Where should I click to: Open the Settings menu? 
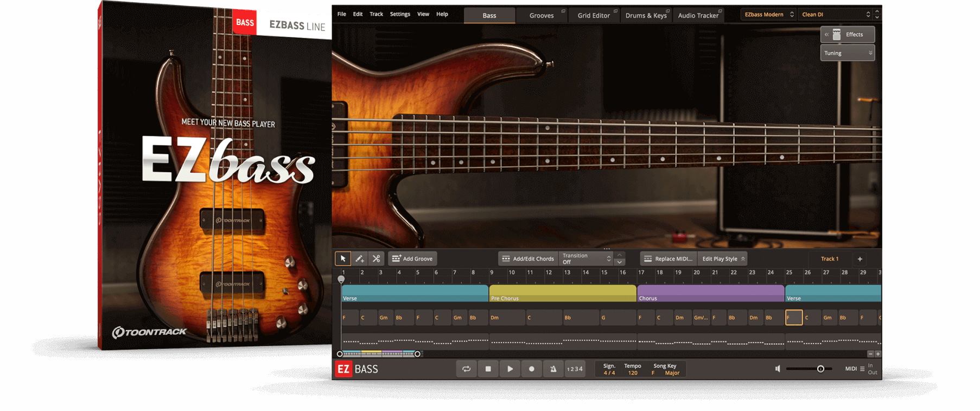(x=400, y=14)
